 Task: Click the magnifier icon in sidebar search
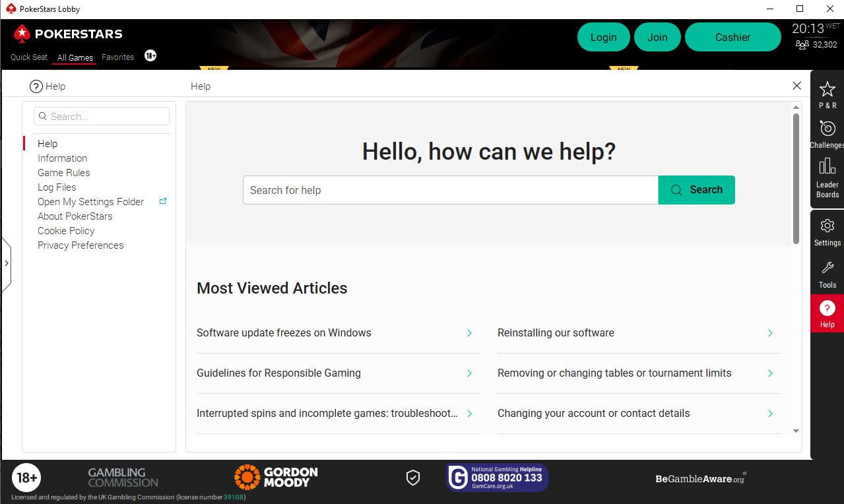[x=43, y=116]
